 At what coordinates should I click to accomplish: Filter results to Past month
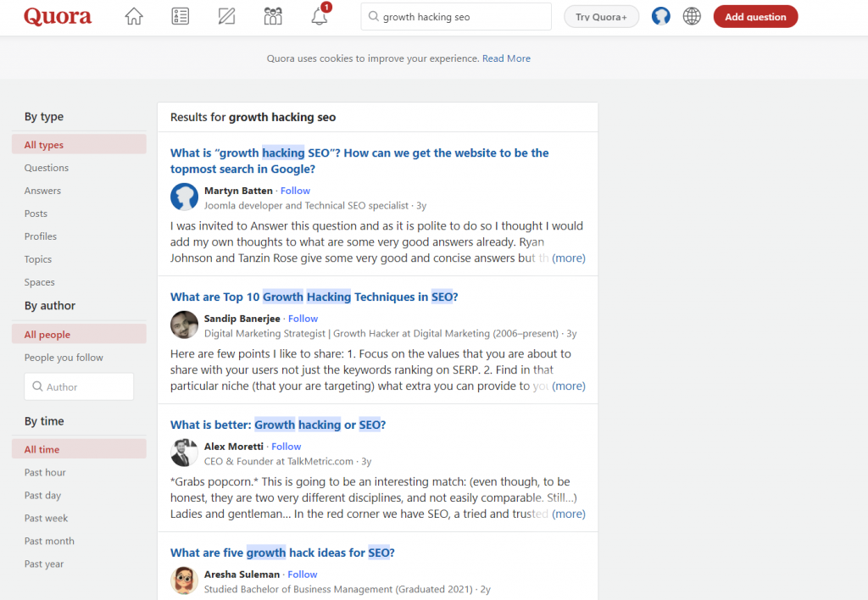[49, 541]
